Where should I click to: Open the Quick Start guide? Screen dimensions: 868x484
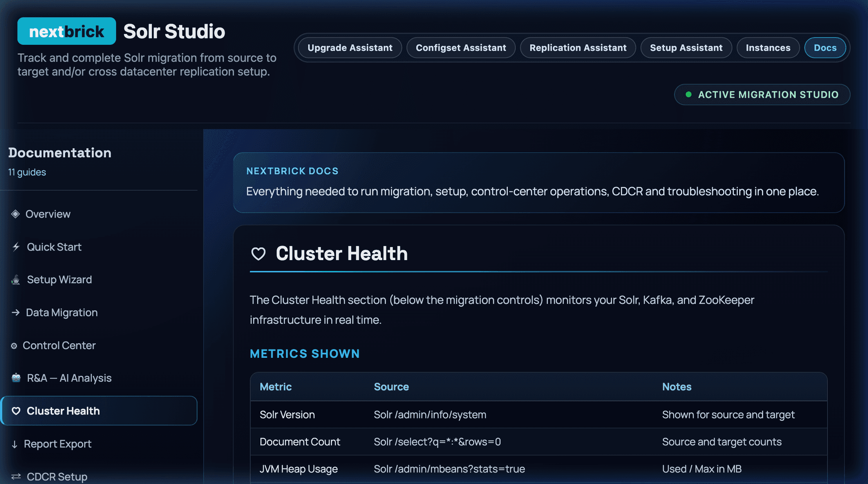[99, 247]
